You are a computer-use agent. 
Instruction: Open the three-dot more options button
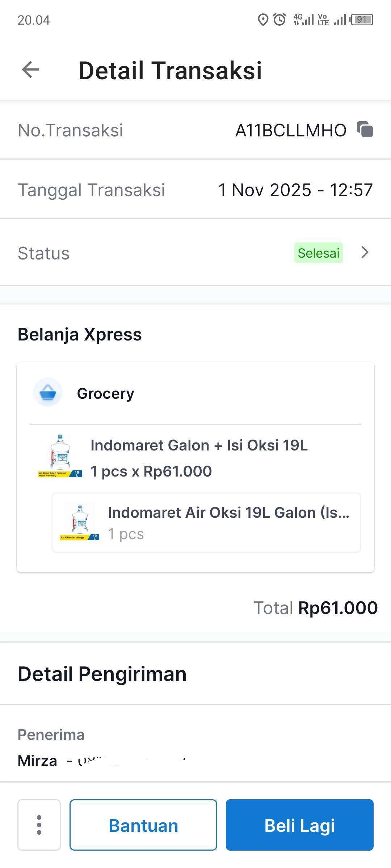pos(39,825)
